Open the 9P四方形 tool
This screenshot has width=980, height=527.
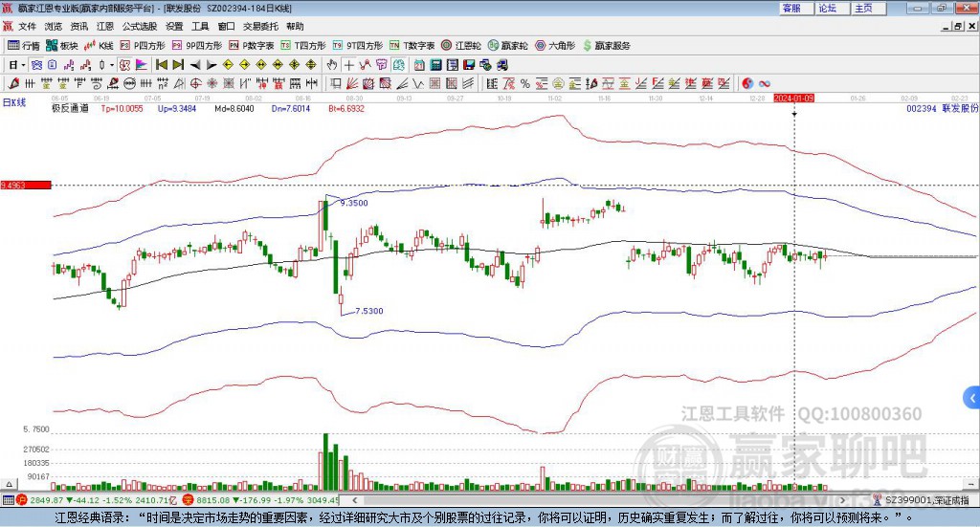196,46
